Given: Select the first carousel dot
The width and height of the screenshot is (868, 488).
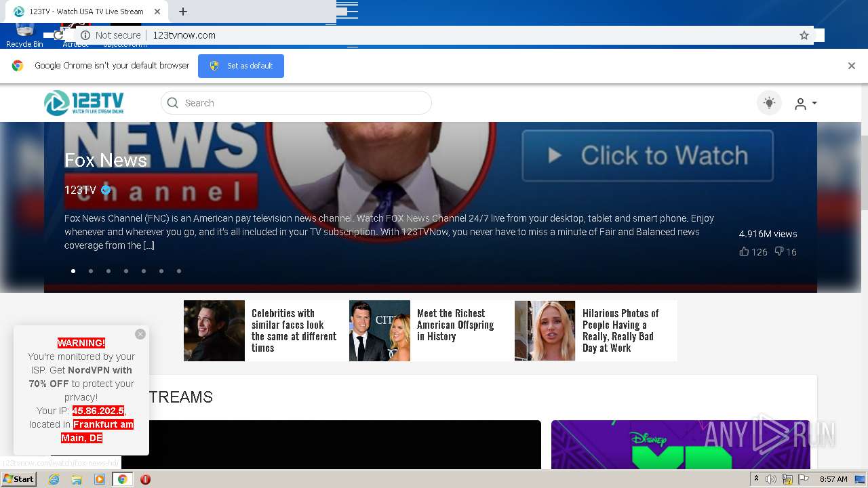Looking at the screenshot, I should point(73,271).
